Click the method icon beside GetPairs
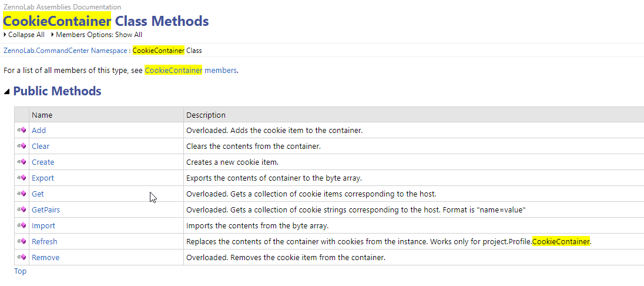Viewport: 644px width, 286px height. 21,209
